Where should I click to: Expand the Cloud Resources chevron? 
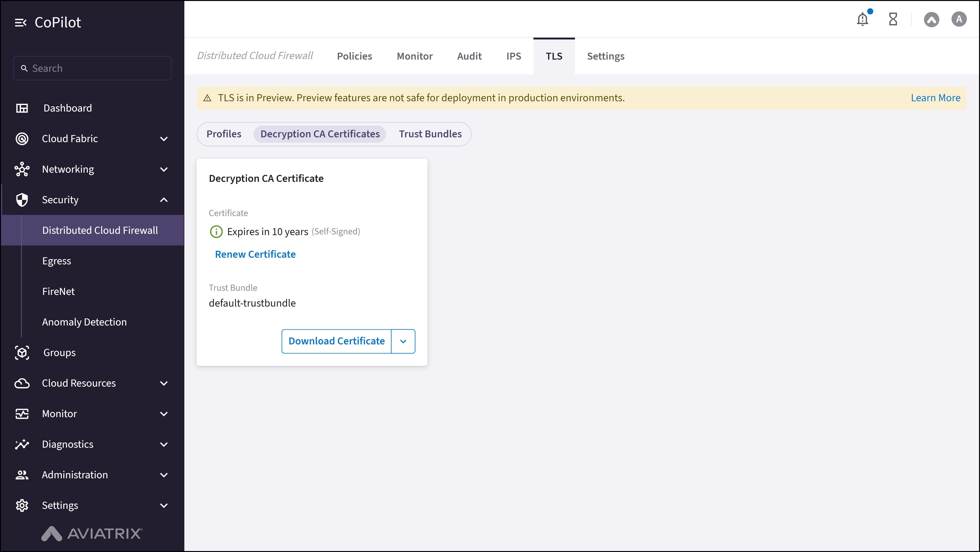(164, 384)
